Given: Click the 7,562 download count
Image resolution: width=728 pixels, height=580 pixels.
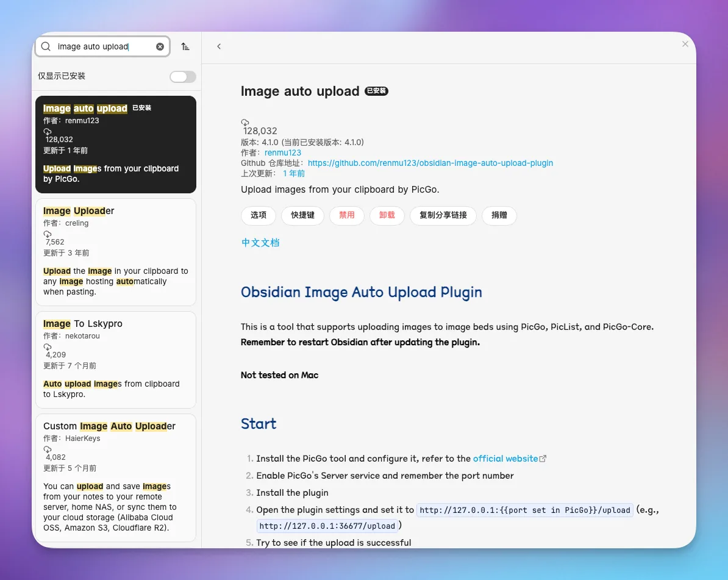Looking at the screenshot, I should pos(55,242).
